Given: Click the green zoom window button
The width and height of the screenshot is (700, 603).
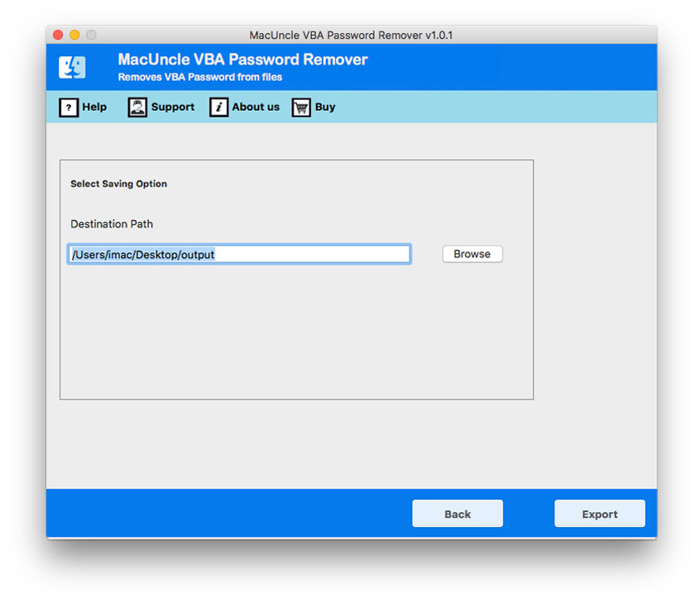Looking at the screenshot, I should pos(90,35).
